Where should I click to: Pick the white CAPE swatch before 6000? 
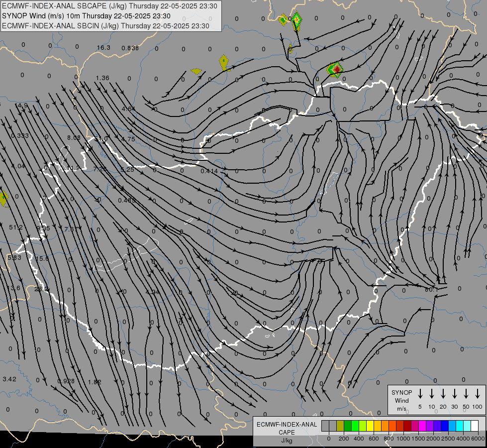474,426
